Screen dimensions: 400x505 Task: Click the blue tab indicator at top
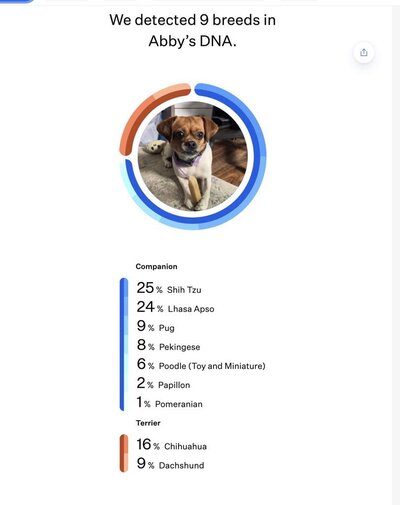tap(17, 1)
